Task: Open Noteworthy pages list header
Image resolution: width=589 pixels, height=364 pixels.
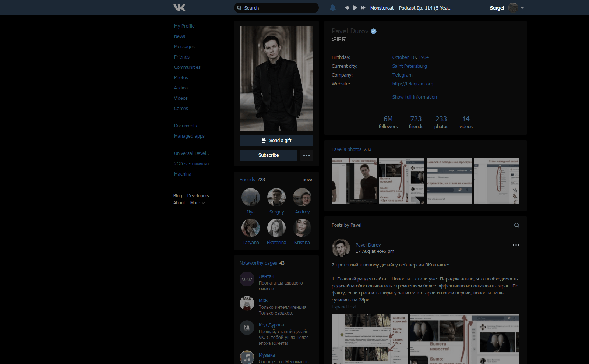Action: (x=262, y=263)
